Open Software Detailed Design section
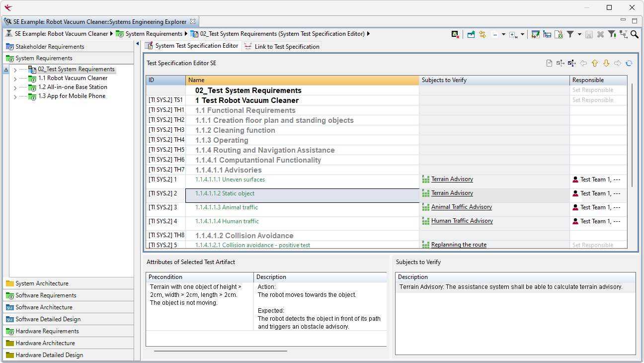 click(x=69, y=319)
